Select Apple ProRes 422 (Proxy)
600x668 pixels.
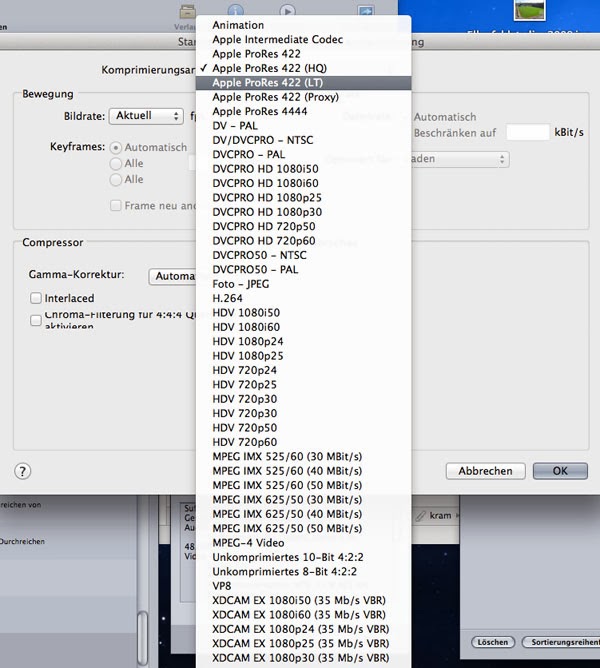point(303,97)
